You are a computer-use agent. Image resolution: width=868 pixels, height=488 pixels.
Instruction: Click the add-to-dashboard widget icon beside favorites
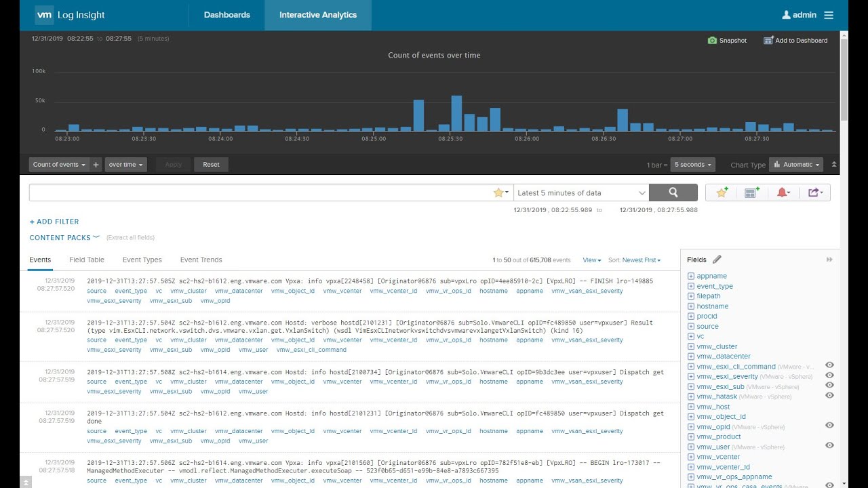click(x=751, y=192)
